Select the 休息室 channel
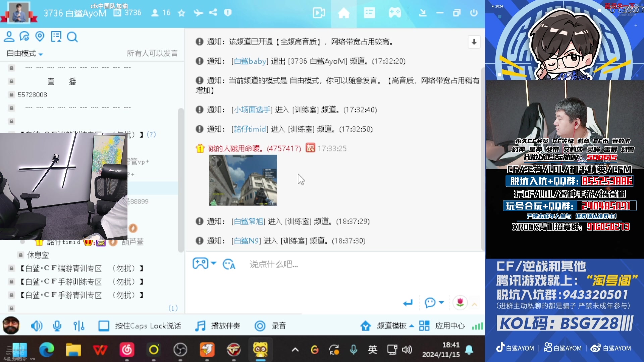Image resolution: width=644 pixels, height=362 pixels. (x=38, y=255)
